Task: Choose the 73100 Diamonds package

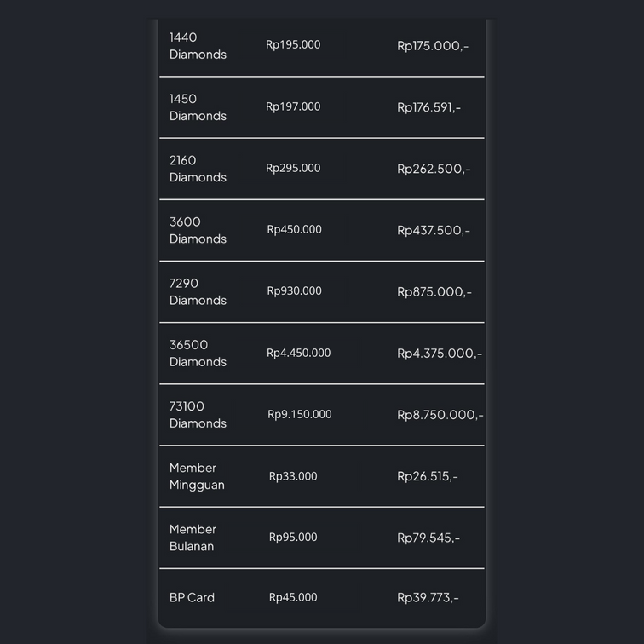Action: click(x=198, y=414)
